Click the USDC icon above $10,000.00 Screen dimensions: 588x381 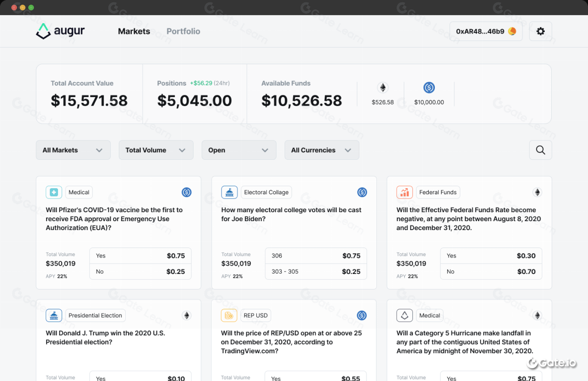tap(429, 87)
